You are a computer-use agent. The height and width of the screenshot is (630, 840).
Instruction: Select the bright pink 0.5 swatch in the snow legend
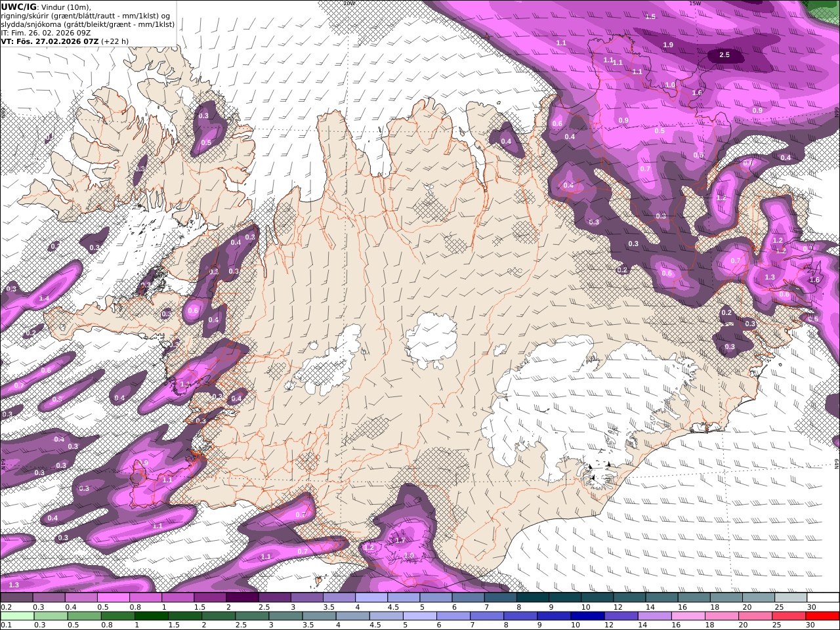point(113,598)
